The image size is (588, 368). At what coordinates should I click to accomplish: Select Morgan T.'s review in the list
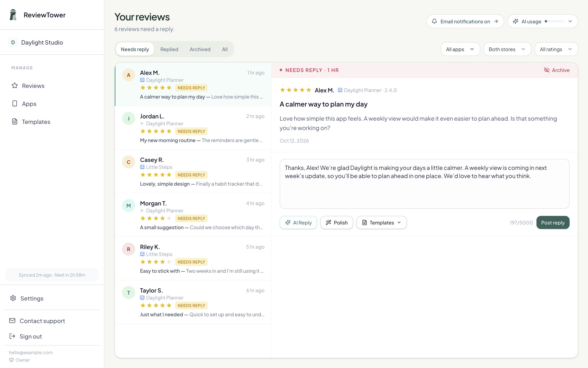(193, 215)
